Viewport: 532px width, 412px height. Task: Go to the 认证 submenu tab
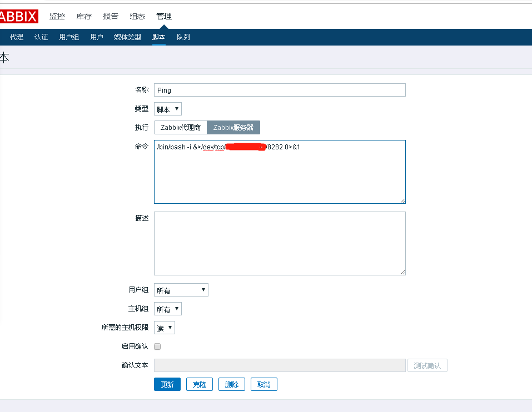coord(41,37)
